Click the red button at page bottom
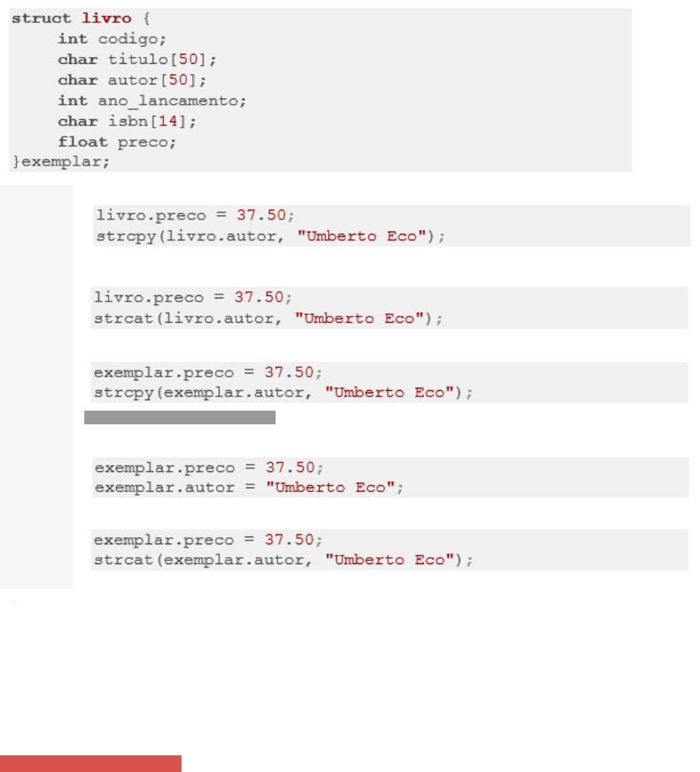The height and width of the screenshot is (772, 700). point(90,764)
